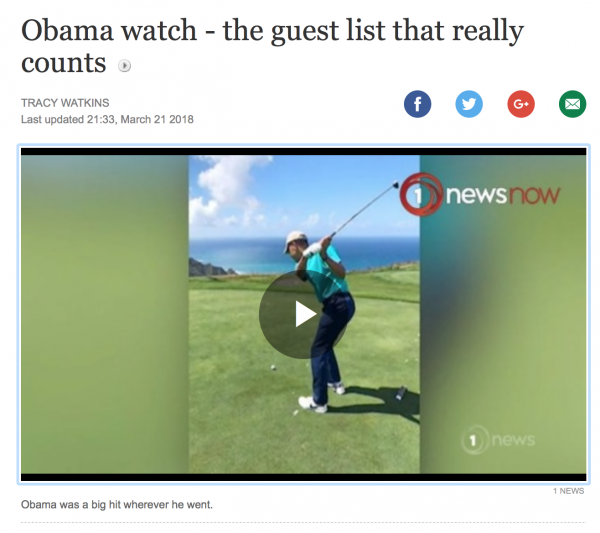Click the last updated timestamp
The image size is (600, 533).
pyautogui.click(x=107, y=119)
